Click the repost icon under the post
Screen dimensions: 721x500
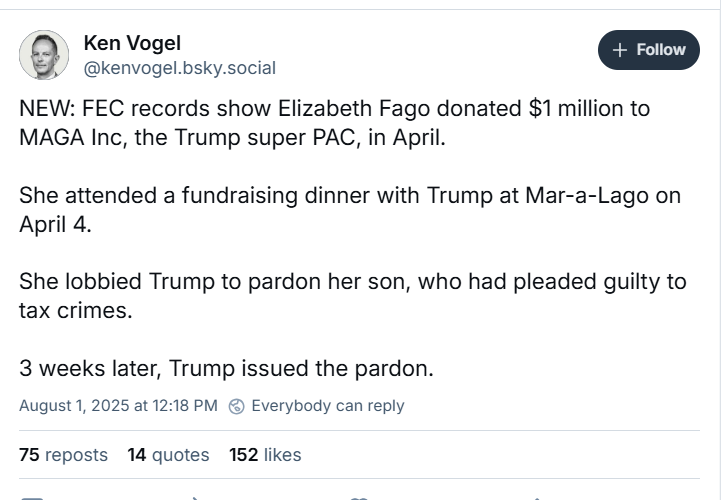coord(195,498)
